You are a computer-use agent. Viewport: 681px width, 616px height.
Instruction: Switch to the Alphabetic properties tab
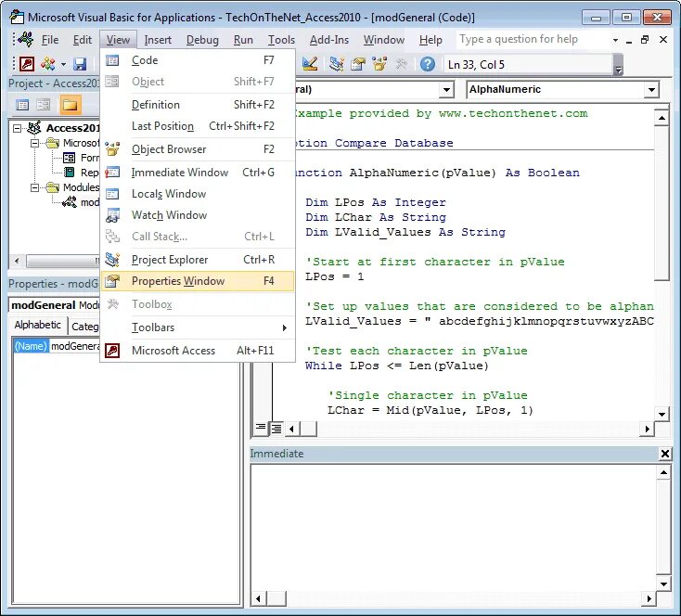(38, 325)
